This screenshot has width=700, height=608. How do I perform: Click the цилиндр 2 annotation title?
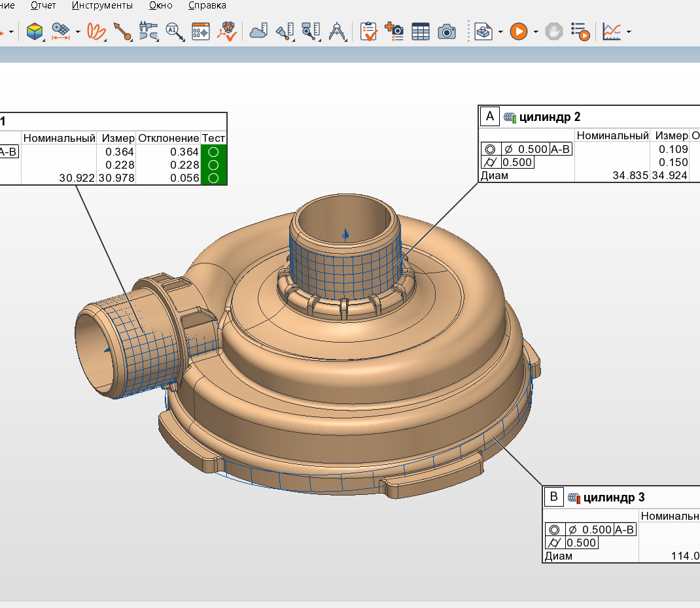click(550, 117)
